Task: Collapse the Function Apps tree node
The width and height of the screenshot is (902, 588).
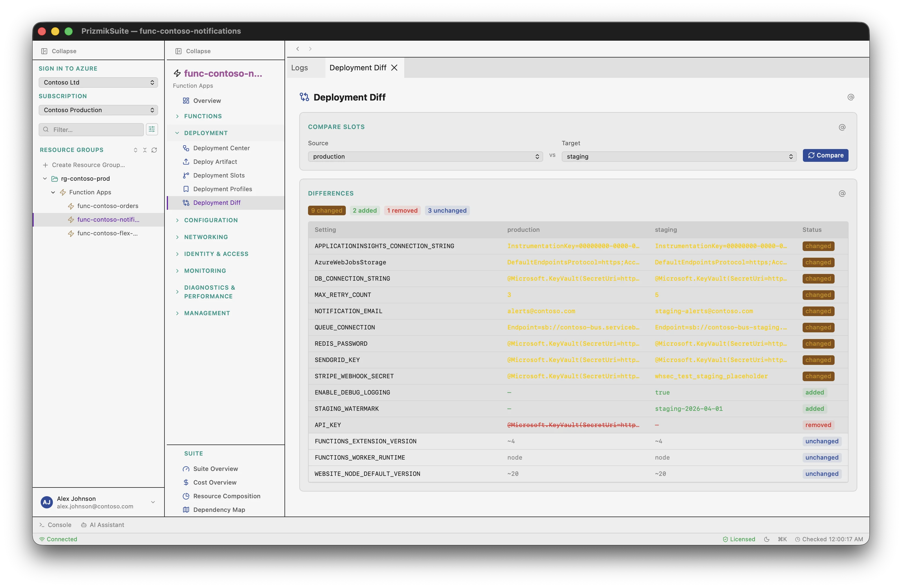Action: tap(53, 192)
